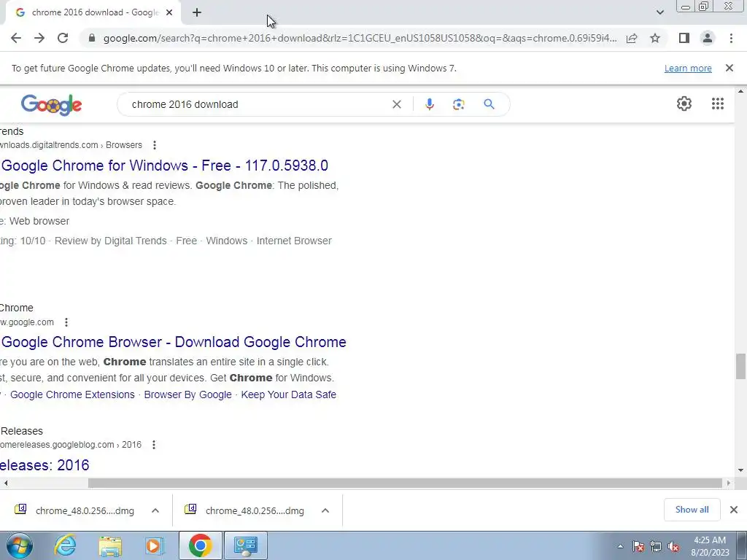Viewport: 747px width, 560px height.
Task: Follow Google Chrome Extensions sitelink
Action: point(72,394)
